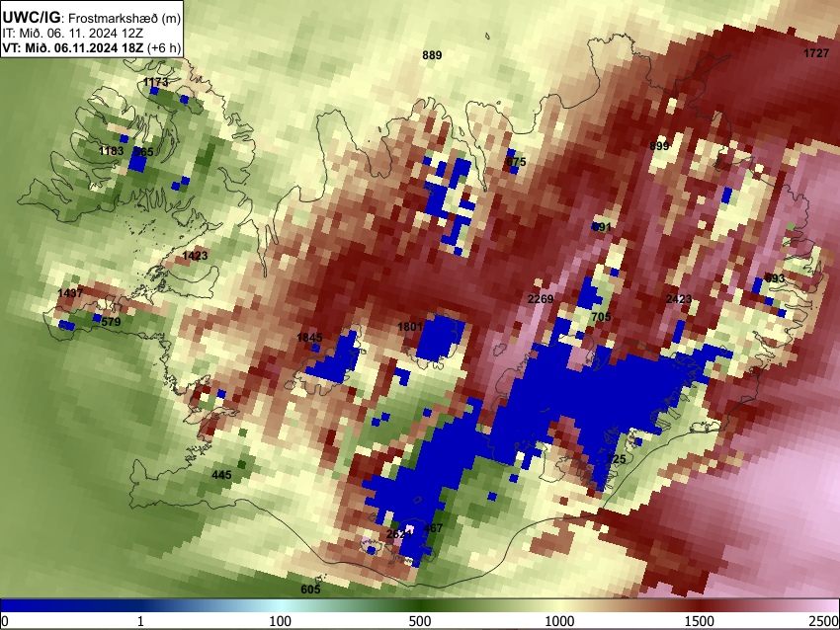Select the 'IT: Mið. 06. 11. 2024 12Z' line

[x=73, y=34]
